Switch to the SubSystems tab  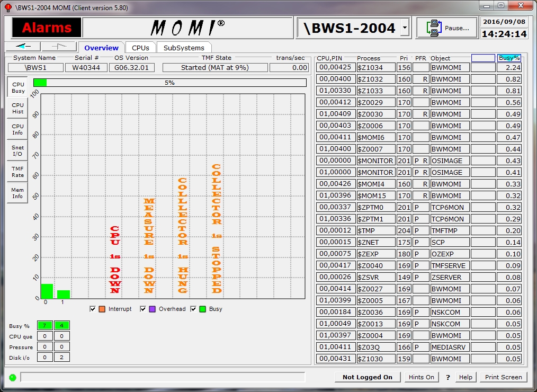(184, 48)
